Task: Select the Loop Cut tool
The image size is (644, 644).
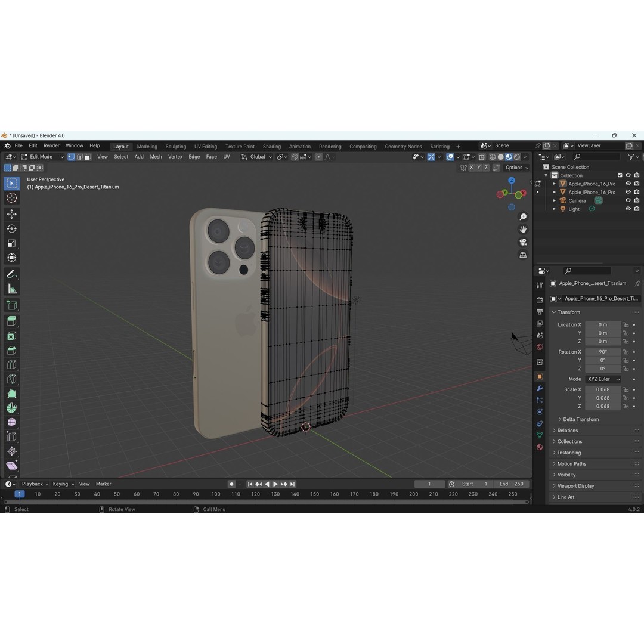Action: pyautogui.click(x=11, y=364)
